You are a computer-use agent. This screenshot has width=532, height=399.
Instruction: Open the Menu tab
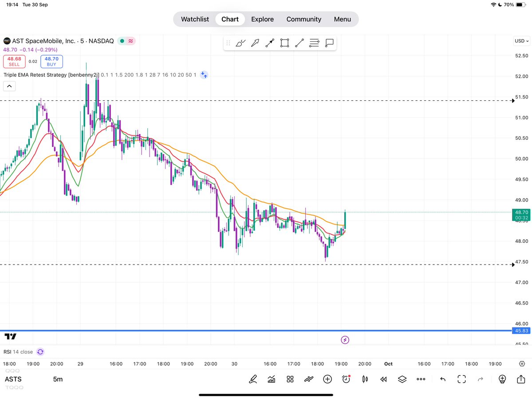point(343,20)
